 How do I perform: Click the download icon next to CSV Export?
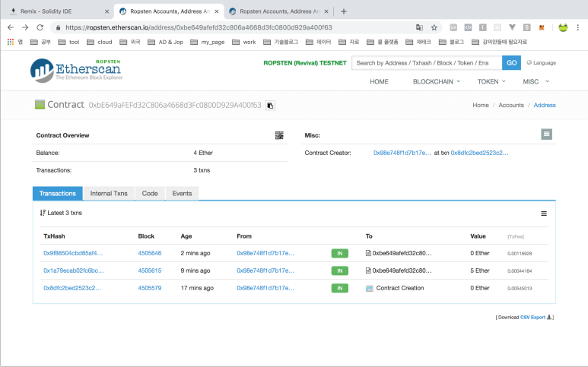(549, 317)
